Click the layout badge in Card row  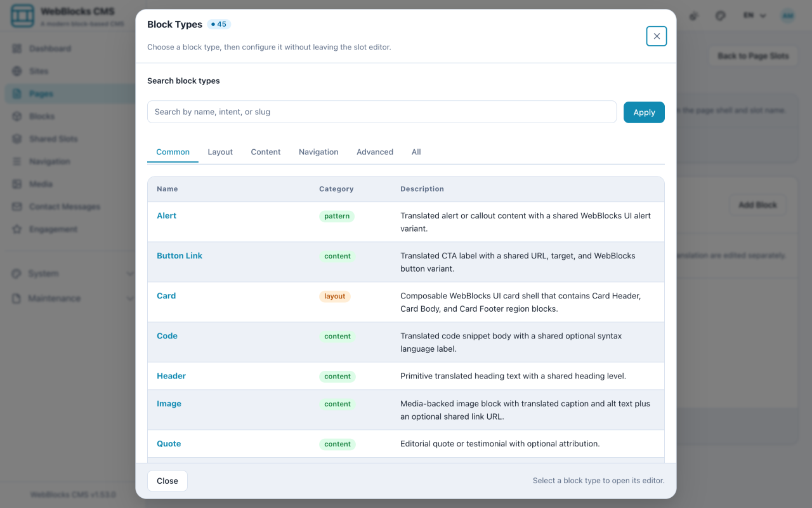pyautogui.click(x=335, y=296)
